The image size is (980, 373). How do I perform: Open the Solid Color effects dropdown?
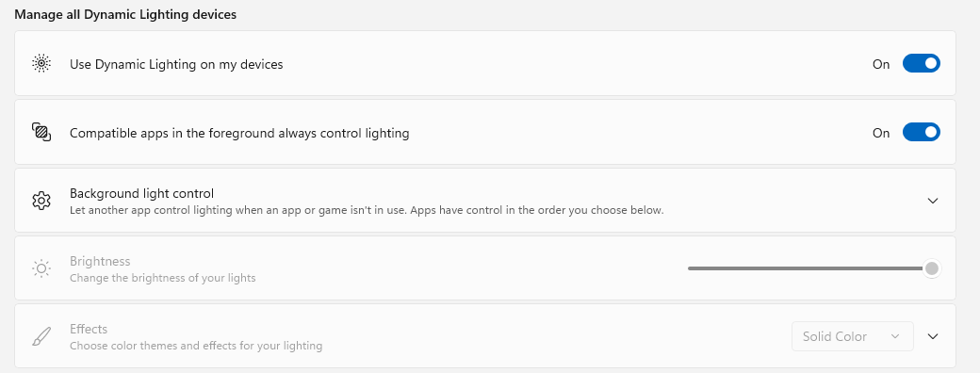click(853, 336)
